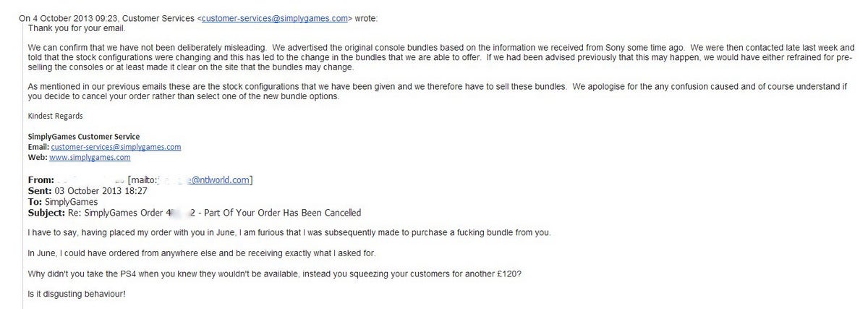Click the 'Subject:' line about cancelled order
The height and width of the screenshot is (309, 868).
(194, 213)
